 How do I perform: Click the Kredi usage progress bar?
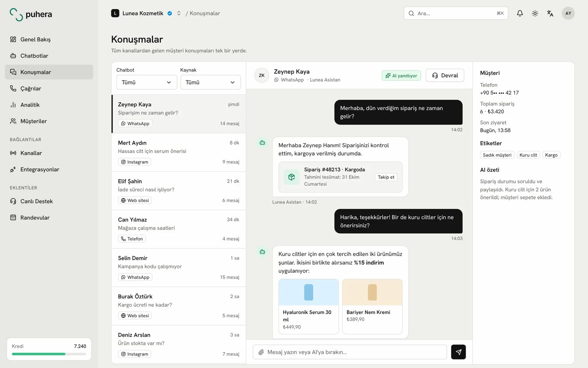(49, 354)
